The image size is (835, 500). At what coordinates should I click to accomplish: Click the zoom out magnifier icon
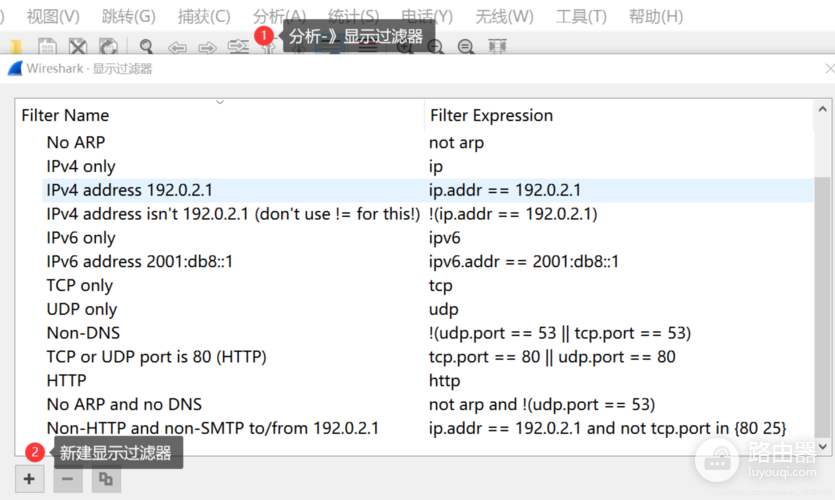[x=466, y=47]
